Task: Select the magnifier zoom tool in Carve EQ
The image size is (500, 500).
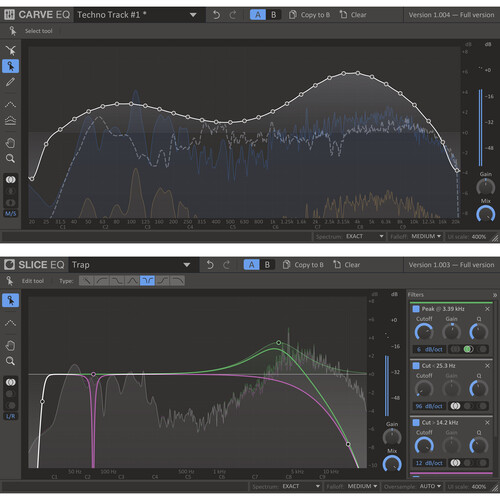Action: [10, 159]
